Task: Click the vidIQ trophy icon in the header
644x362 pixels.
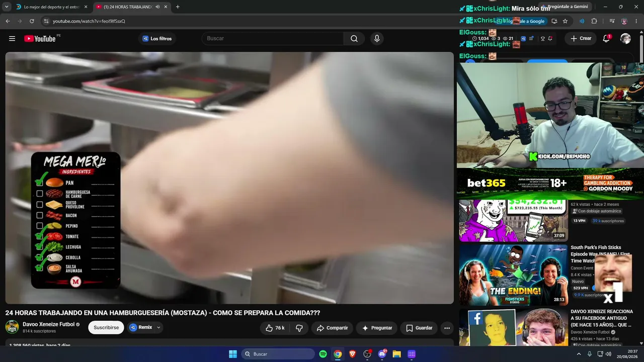Action: [542, 39]
